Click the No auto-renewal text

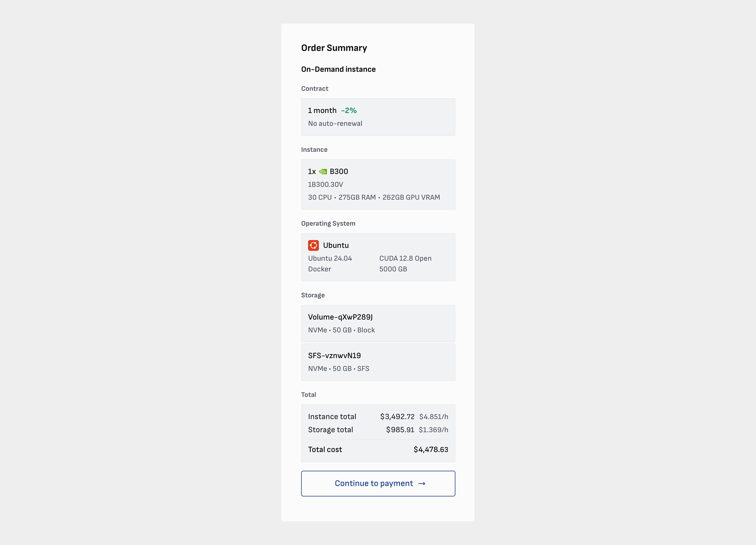tap(335, 124)
